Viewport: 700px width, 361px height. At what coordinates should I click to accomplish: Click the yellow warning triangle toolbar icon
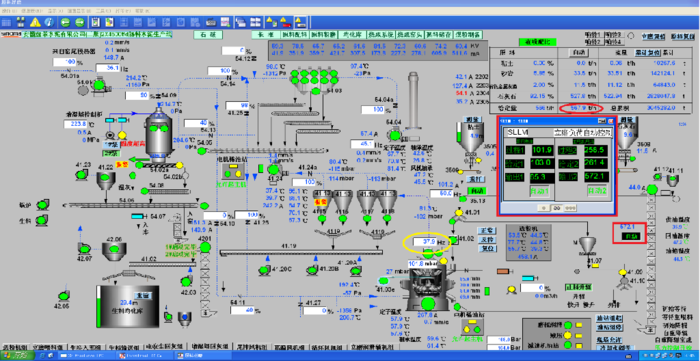35,22
